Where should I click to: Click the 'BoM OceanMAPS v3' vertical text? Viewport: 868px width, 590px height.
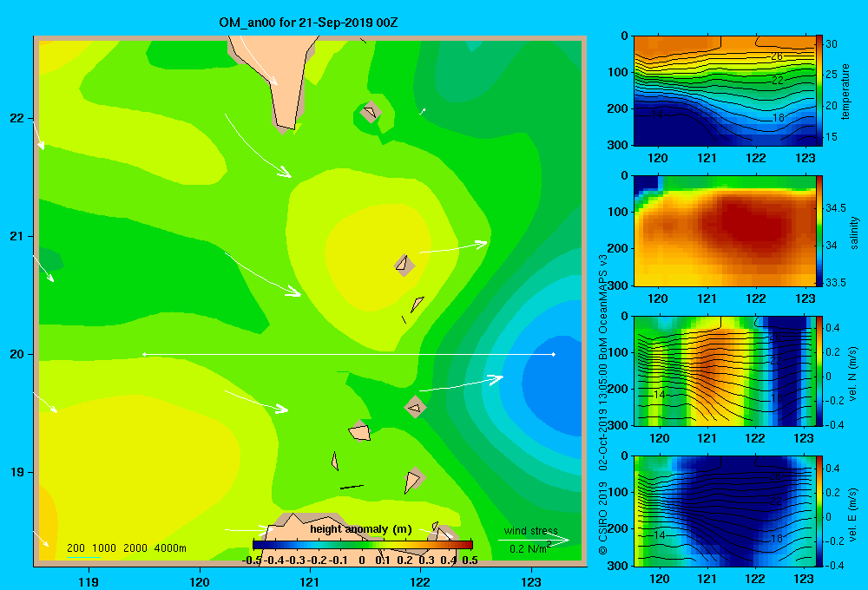click(603, 306)
